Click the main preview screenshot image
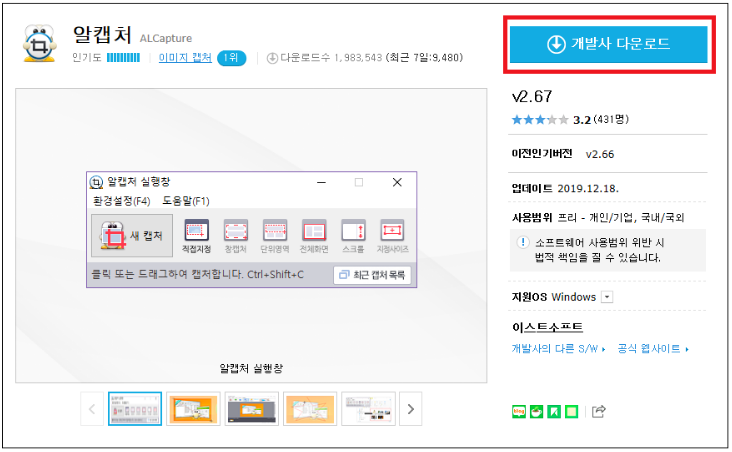The height and width of the screenshot is (452, 732). tap(251, 235)
